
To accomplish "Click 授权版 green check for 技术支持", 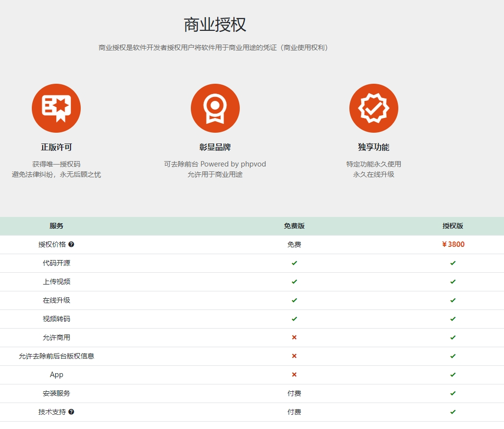I will [x=453, y=412].
